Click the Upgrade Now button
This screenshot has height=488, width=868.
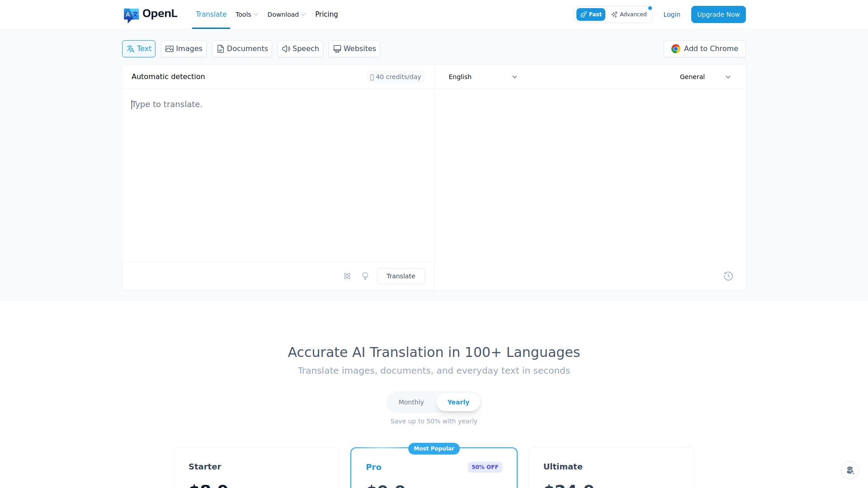(x=718, y=14)
